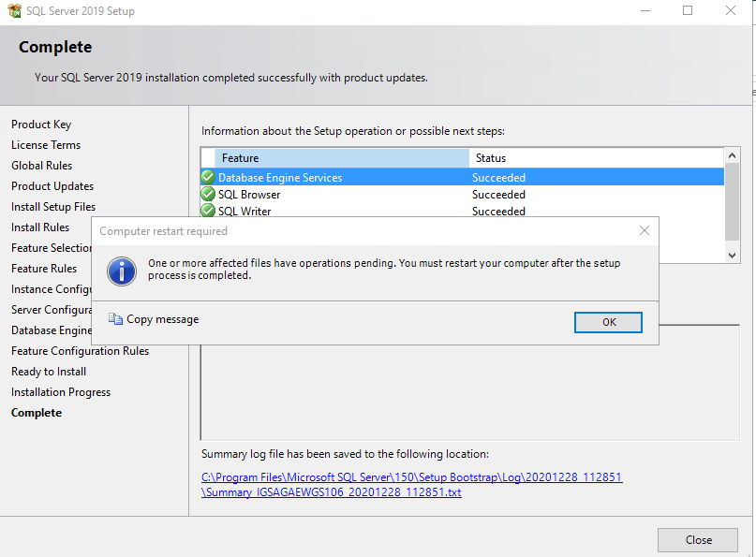
Task: Click the Installation Progress step
Action: [61, 392]
